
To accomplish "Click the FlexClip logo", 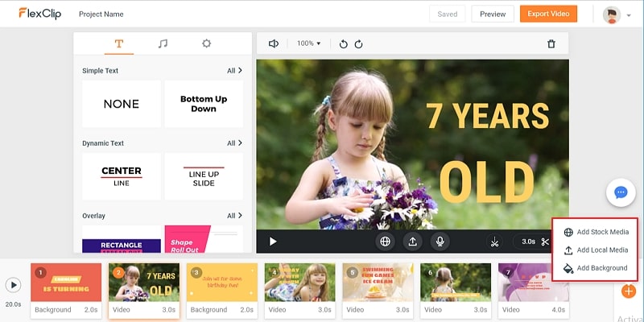I will [39, 14].
